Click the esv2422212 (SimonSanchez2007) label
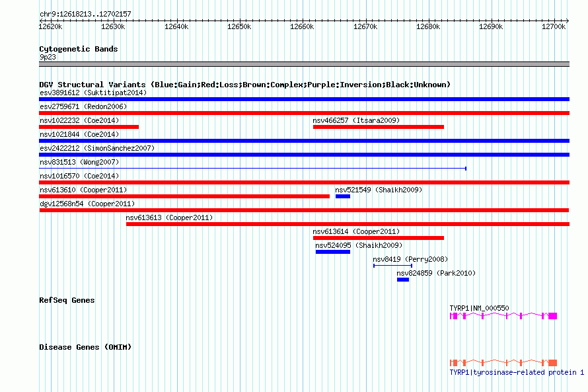Viewport: 588px width, 392px height. 97,148
